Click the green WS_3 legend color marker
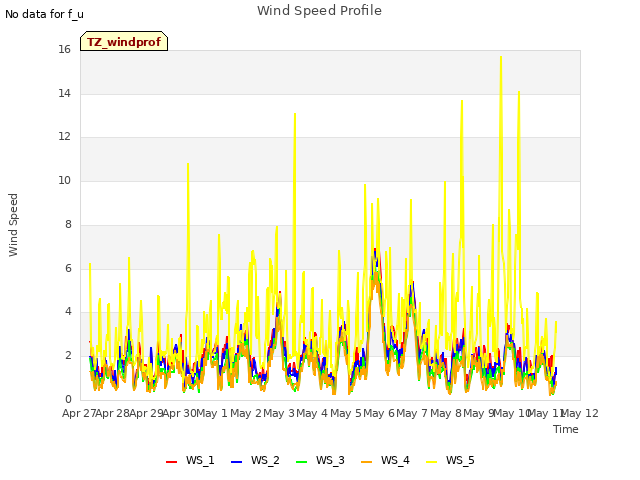The width and height of the screenshot is (640, 480). (302, 461)
